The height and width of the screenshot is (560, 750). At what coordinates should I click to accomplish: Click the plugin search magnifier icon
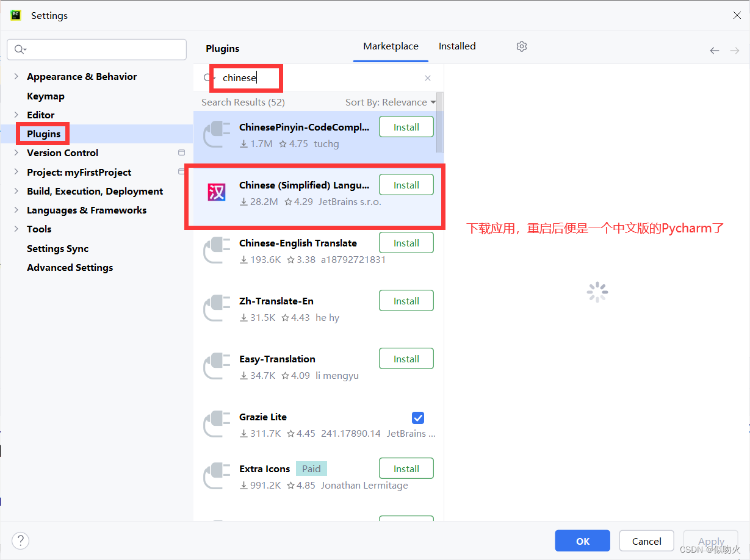tap(208, 78)
